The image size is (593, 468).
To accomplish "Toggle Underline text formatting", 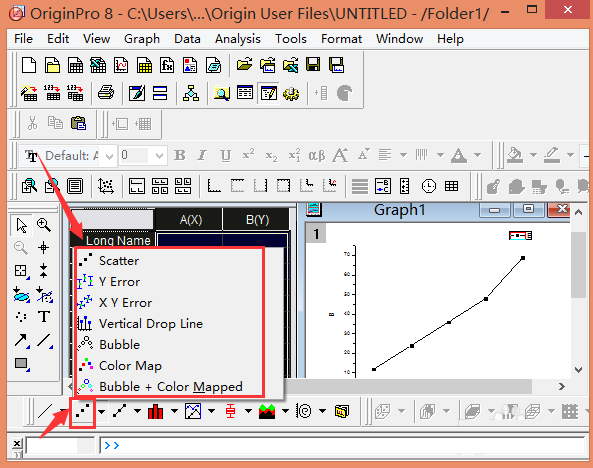I will point(225,155).
